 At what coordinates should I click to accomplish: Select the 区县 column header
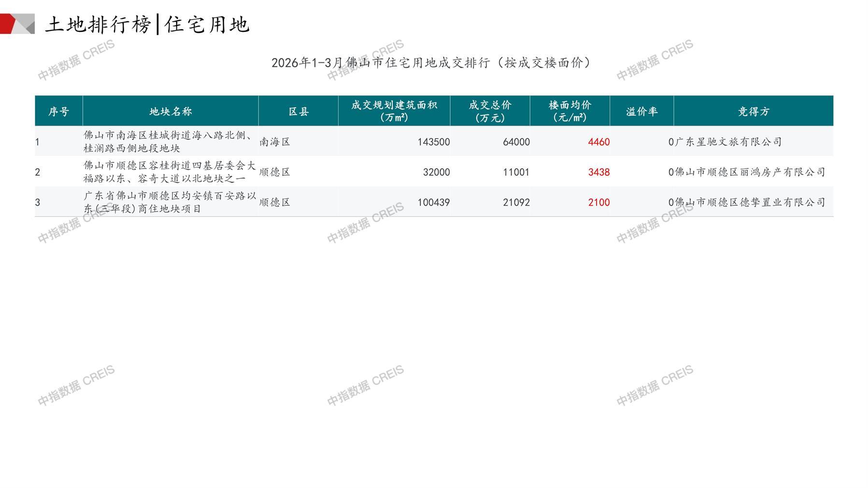coord(299,112)
